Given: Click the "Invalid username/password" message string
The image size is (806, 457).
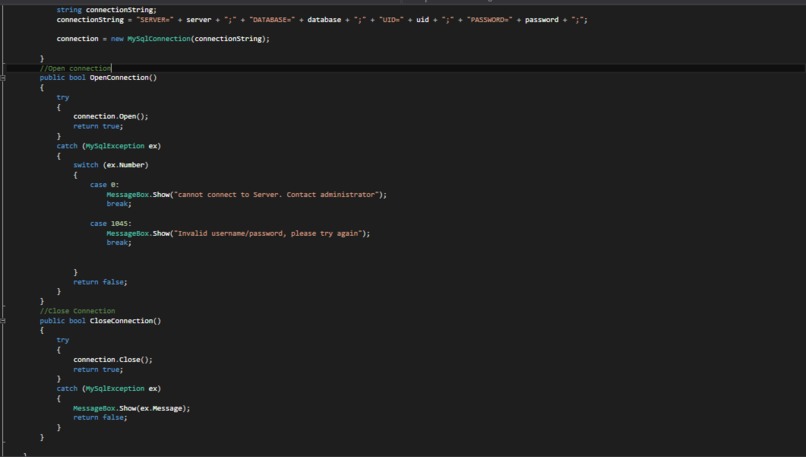Looking at the screenshot, I should pyautogui.click(x=268, y=233).
